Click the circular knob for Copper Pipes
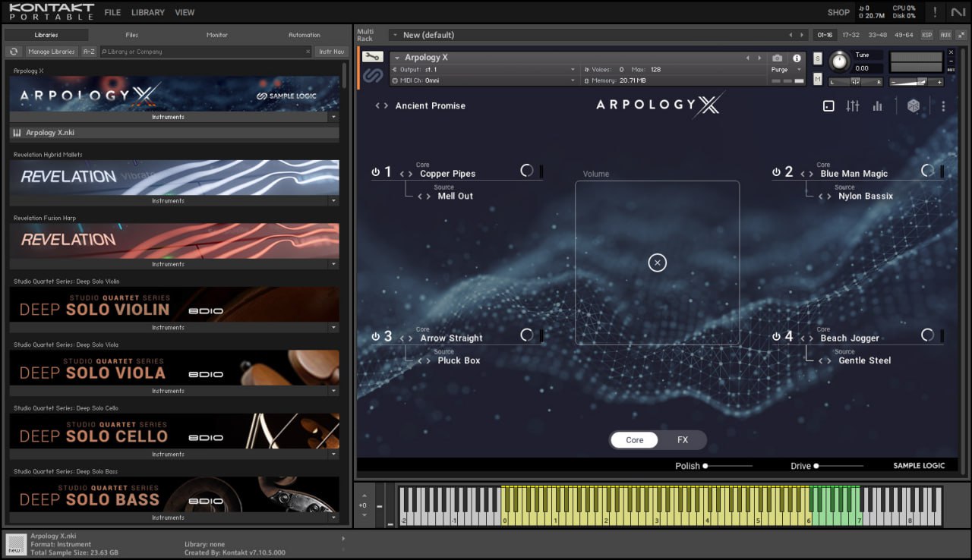Image resolution: width=972 pixels, height=560 pixels. coord(527,171)
